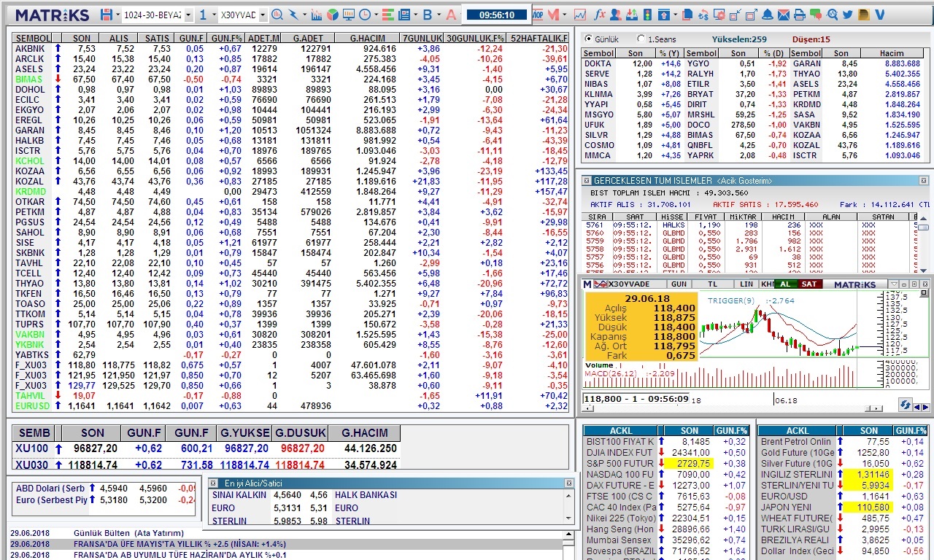This screenshot has width=934, height=560.
Task: Open the X30YVADE symbol dropdown
Action: 263,15
